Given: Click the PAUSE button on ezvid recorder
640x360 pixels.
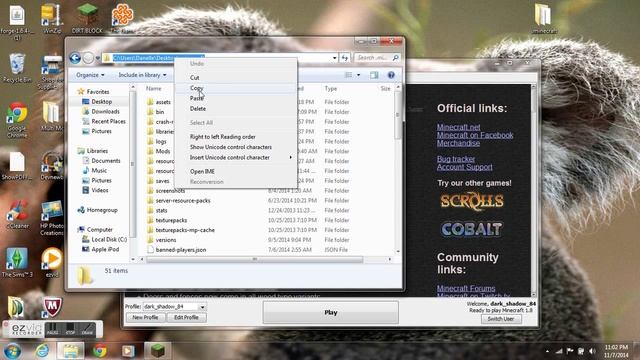Looking at the screenshot, I should coord(52,329).
